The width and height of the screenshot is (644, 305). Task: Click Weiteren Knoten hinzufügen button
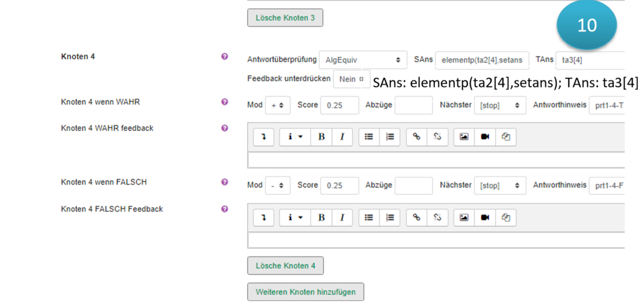tap(305, 292)
